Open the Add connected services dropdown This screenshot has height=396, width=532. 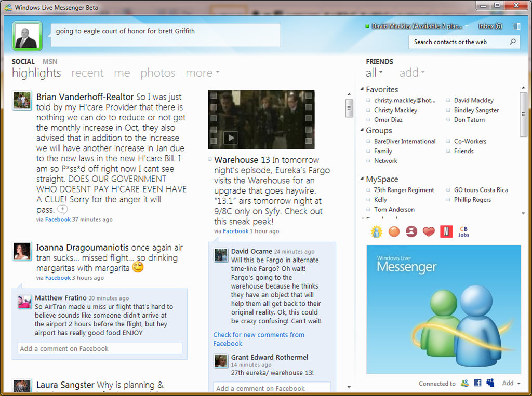tap(511, 383)
